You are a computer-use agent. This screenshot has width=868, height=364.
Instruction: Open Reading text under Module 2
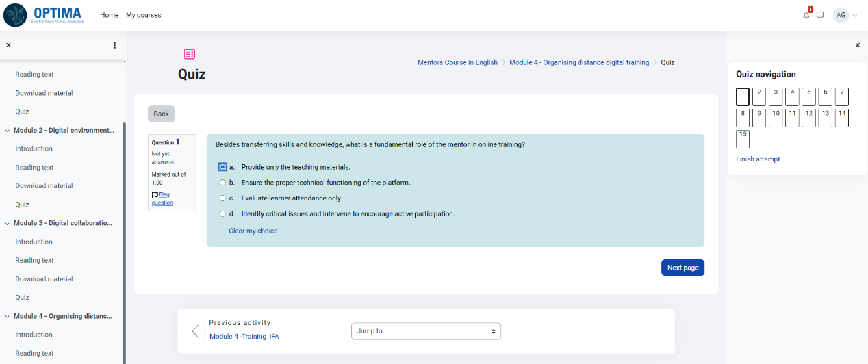(34, 168)
